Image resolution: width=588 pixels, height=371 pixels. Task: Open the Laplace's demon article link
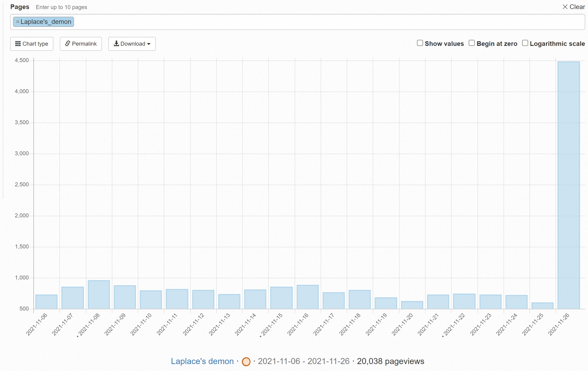[202, 361]
